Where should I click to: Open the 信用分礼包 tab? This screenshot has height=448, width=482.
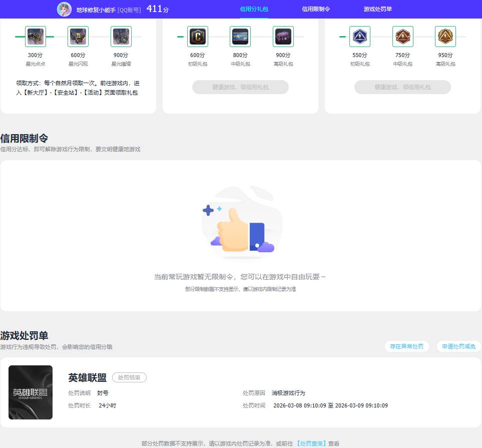[x=254, y=9]
